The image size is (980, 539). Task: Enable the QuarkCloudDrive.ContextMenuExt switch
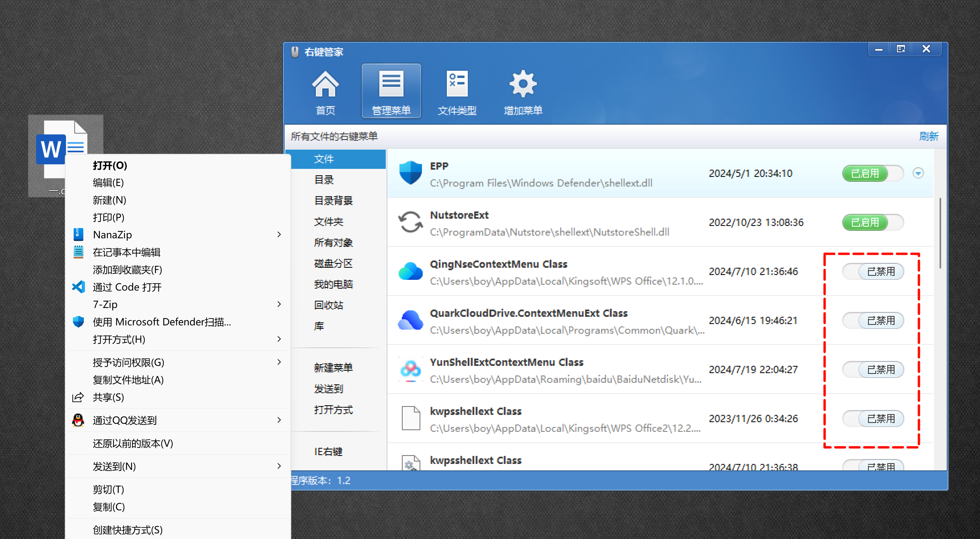click(873, 321)
